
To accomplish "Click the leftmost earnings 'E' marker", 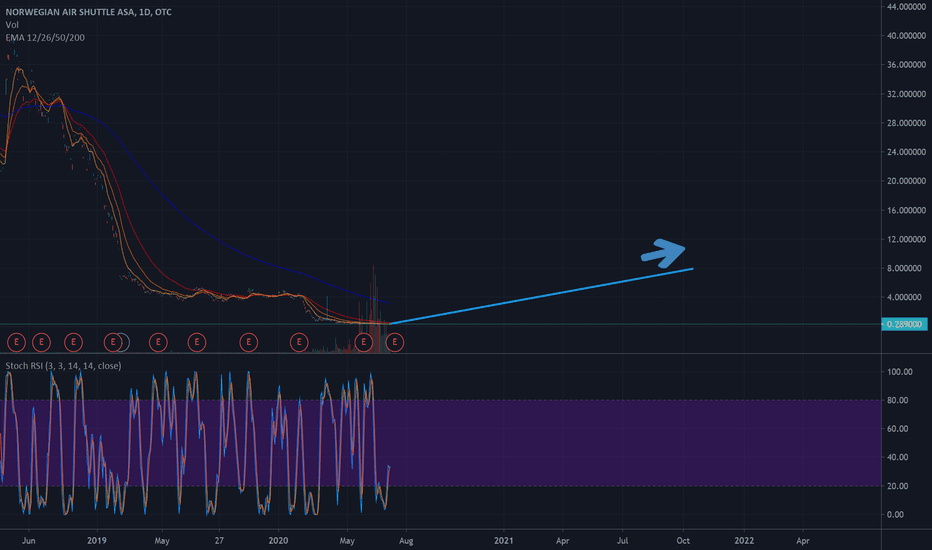I will coord(16,342).
